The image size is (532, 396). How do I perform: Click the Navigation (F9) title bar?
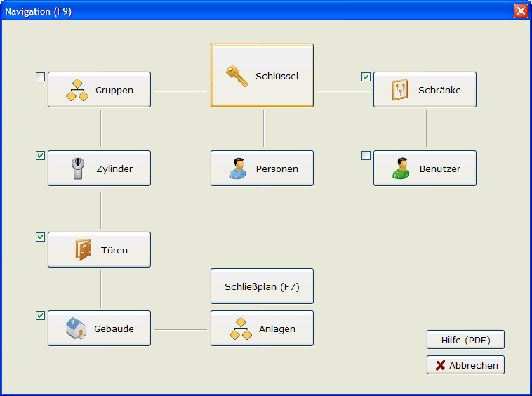pos(246,11)
